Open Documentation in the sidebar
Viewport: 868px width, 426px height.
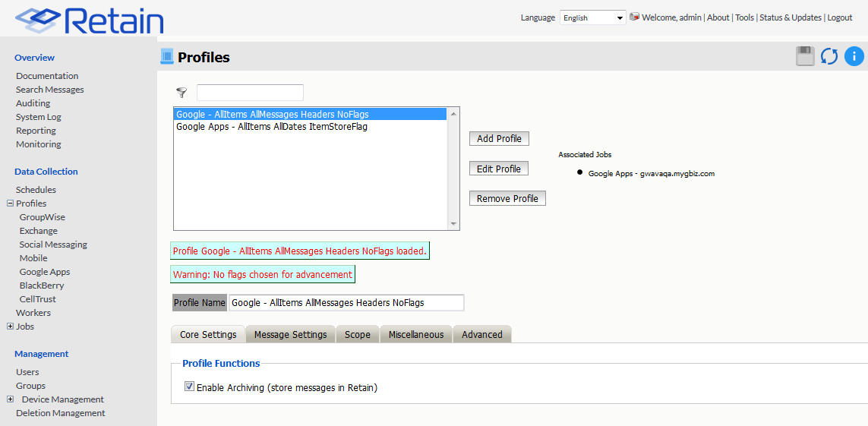pyautogui.click(x=47, y=76)
